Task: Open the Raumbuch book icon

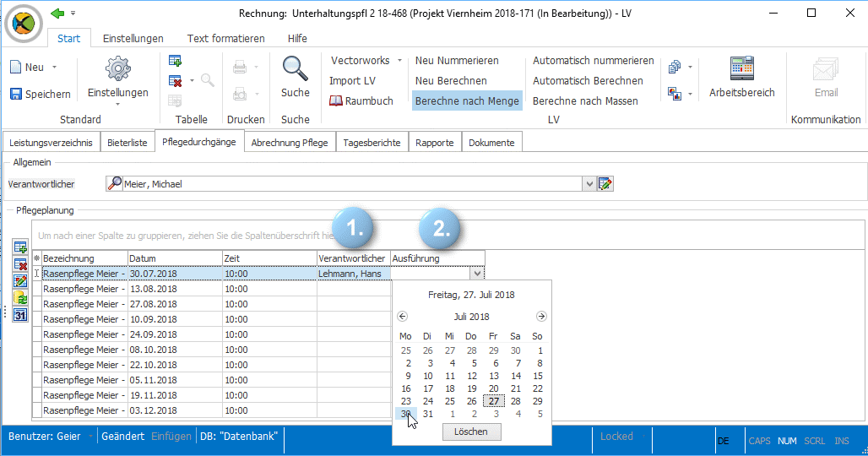Action: point(335,100)
